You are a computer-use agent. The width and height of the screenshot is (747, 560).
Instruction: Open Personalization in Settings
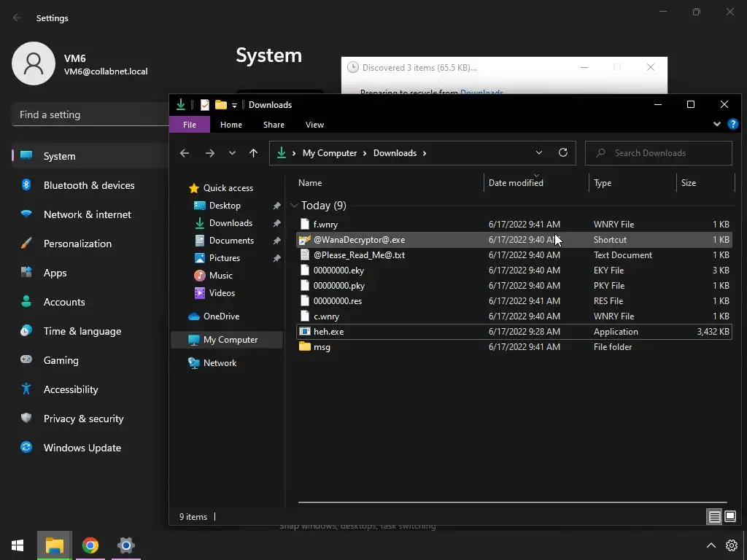(x=77, y=244)
